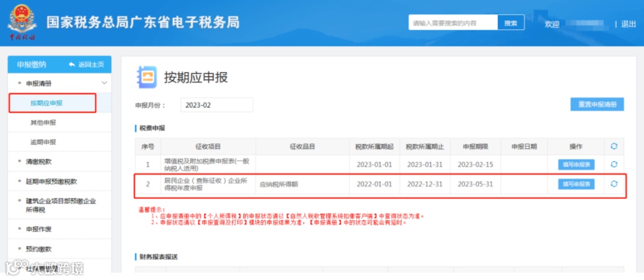Screen dimensions: 644x280
Task: Click the 税款所属期止 column header
Action: [425, 147]
